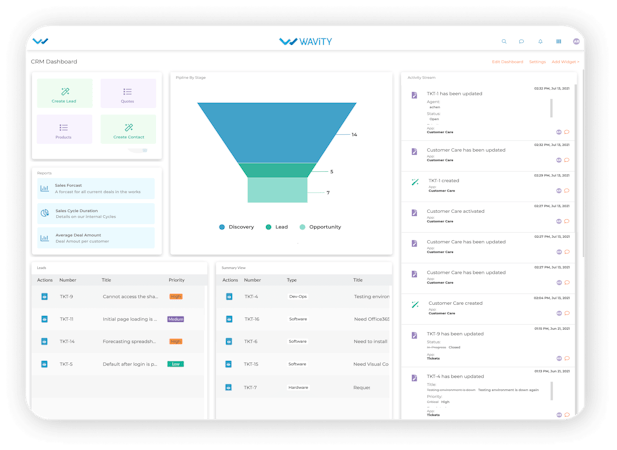Click the Lead funnel segment

pos(277,170)
